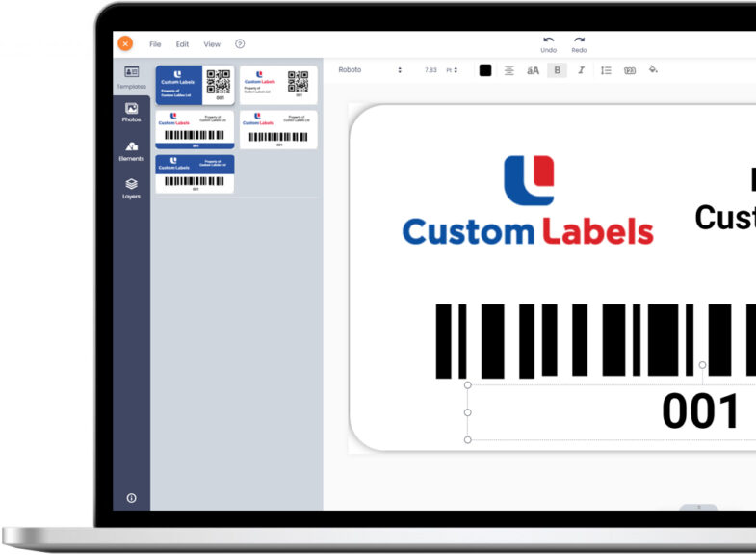The width and height of the screenshot is (756, 555).
Task: Click the bottom-left text box resize handle
Action: point(468,439)
